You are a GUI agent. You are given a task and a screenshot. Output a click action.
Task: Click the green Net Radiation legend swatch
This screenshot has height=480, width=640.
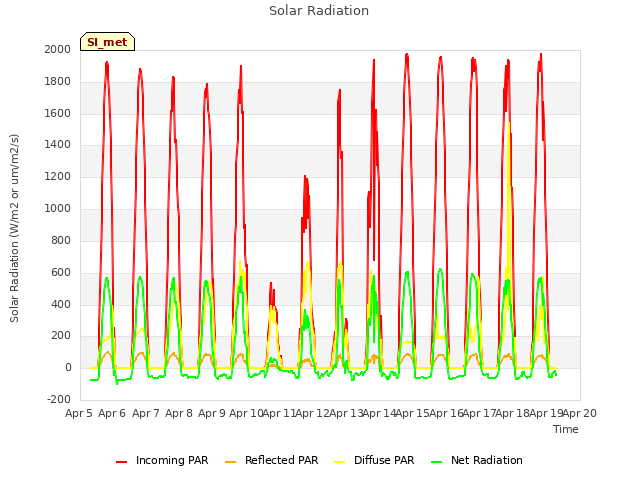point(437,462)
